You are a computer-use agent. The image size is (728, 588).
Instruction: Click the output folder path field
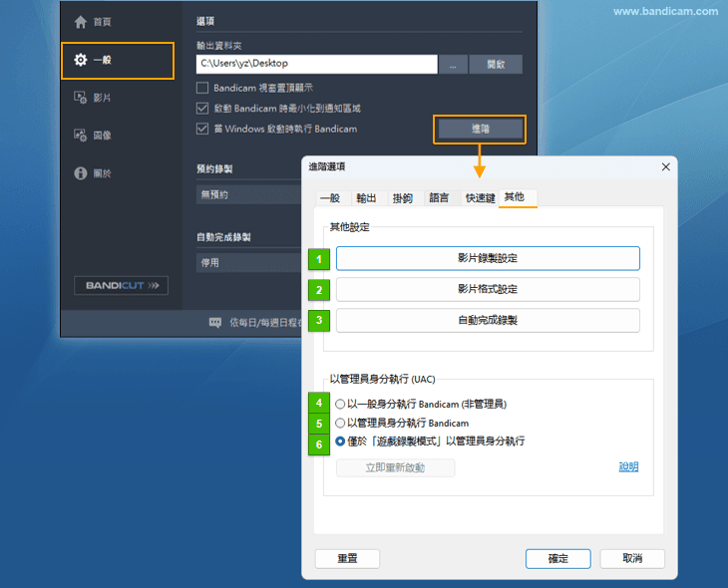click(x=317, y=64)
